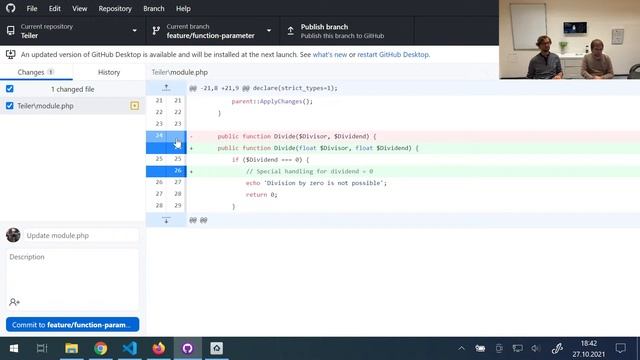Viewport: 640px width, 360px height.
Task: Uncheck the Teiler\module.php file checkbox
Action: coord(9,106)
